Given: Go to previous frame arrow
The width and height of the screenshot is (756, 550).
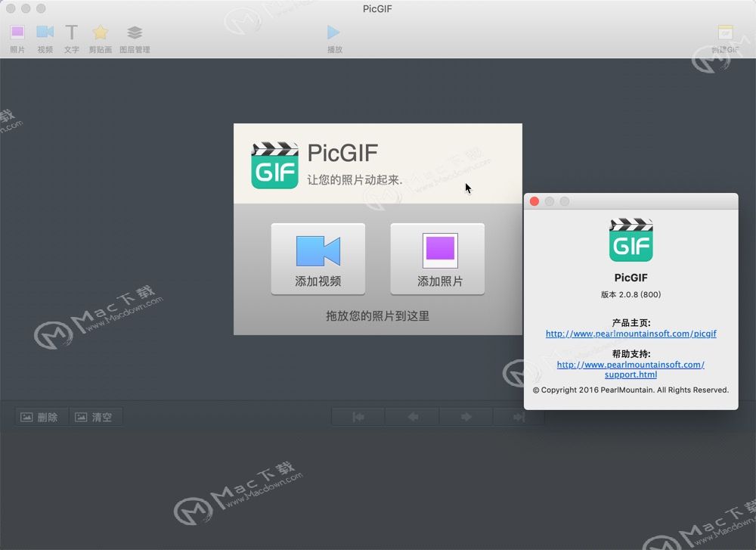Looking at the screenshot, I should point(412,417).
